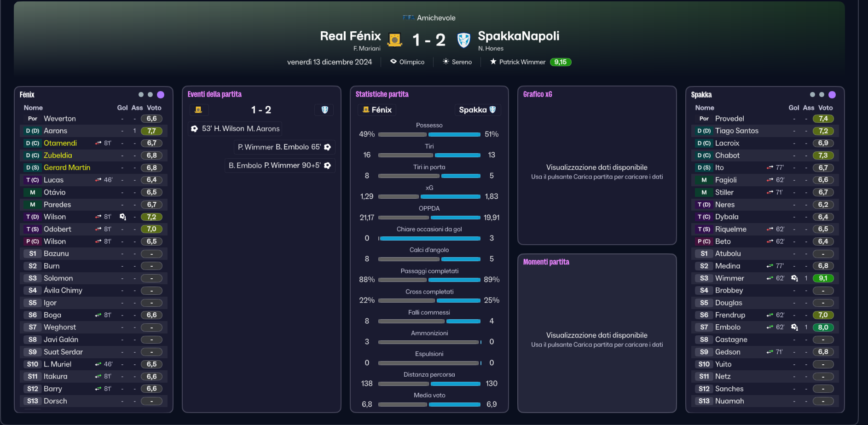Image resolution: width=868 pixels, height=425 pixels.
Task: Click the star icon beside Patrick Wimmer
Action: [493, 62]
